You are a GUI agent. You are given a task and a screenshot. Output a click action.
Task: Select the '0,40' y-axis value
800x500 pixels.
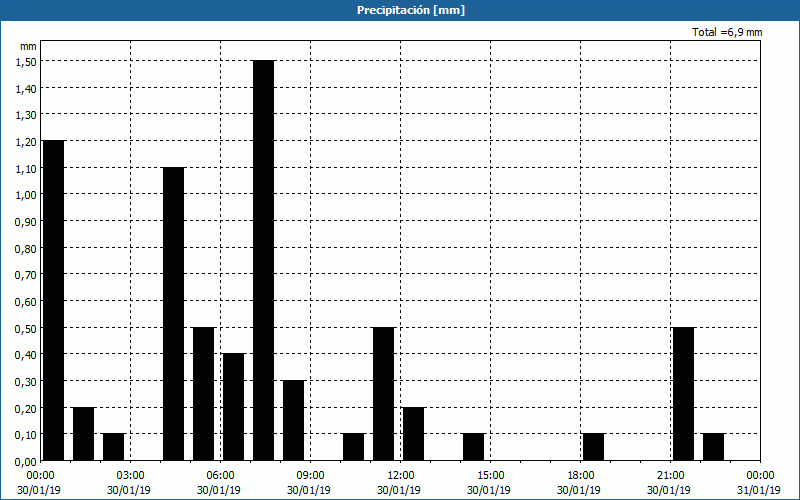tap(26, 355)
